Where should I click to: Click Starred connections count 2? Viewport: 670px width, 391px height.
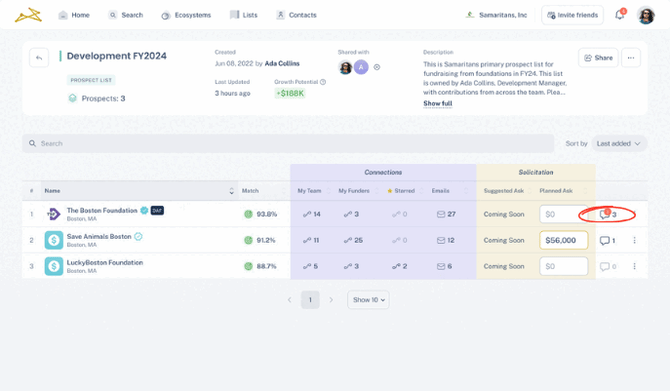pos(400,266)
